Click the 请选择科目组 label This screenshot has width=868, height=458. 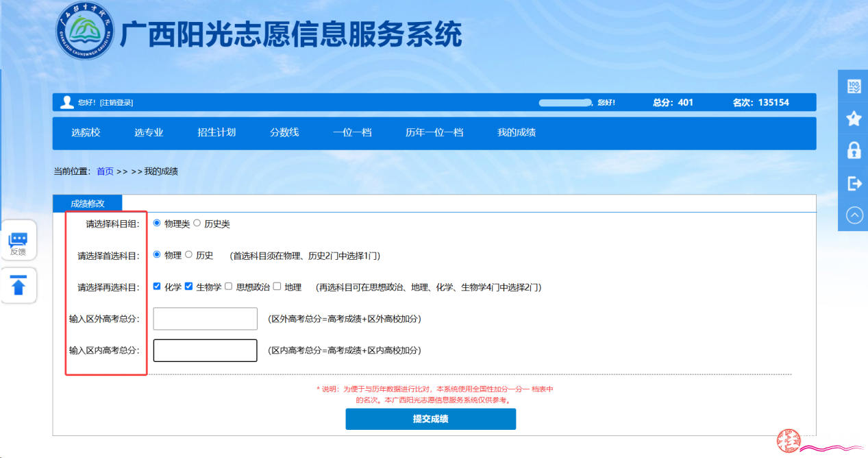coord(112,224)
